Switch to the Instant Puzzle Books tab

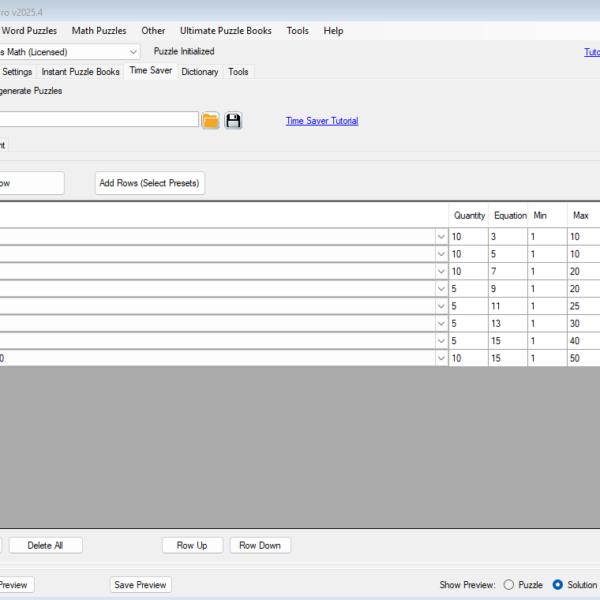[81, 72]
